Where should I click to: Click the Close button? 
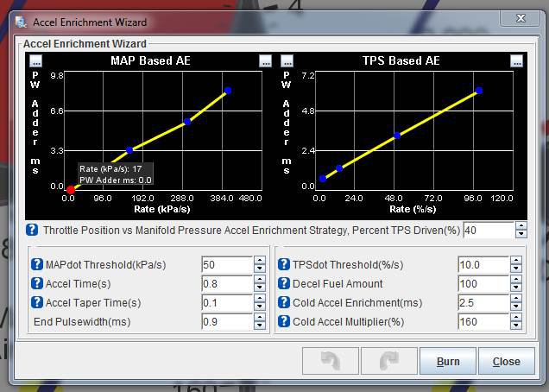coord(506,361)
